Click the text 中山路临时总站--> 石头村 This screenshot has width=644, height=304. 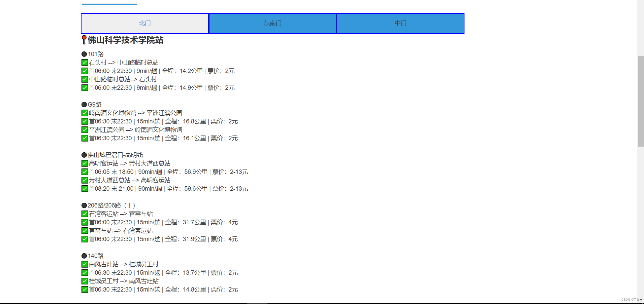tap(123, 79)
